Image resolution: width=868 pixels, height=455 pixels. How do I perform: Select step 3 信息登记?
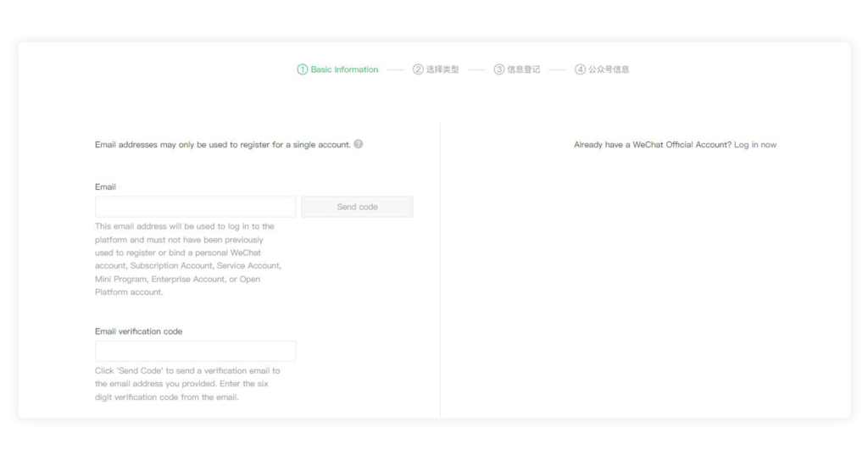coord(516,69)
